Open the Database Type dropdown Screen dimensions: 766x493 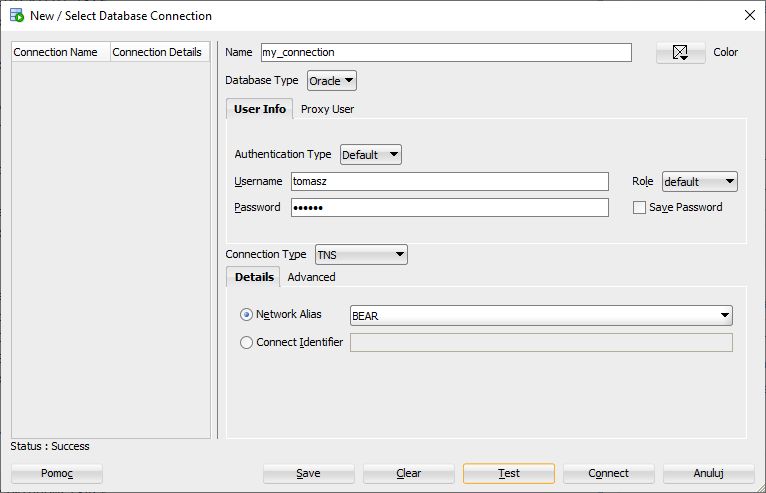point(332,81)
